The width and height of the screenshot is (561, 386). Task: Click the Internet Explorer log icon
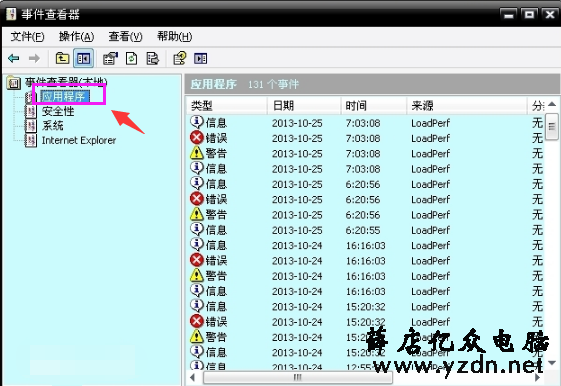tap(31, 141)
